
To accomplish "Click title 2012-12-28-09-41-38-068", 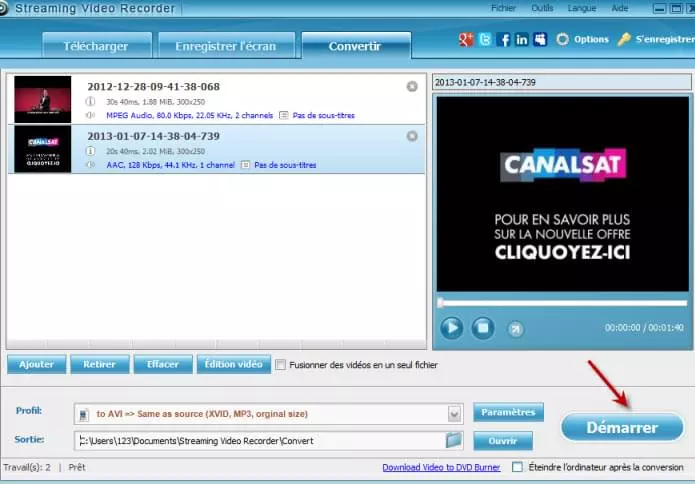I will click(153, 86).
